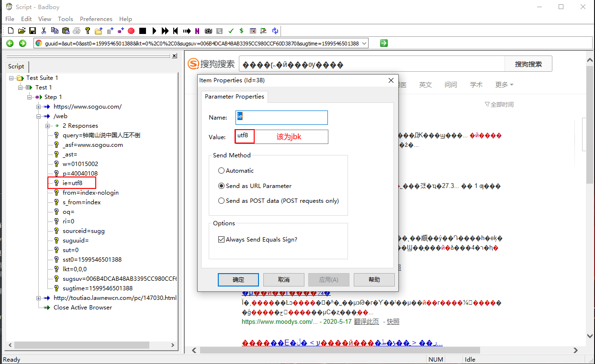Click the 帮助 help button
This screenshot has height=364, width=595.
(374, 280)
